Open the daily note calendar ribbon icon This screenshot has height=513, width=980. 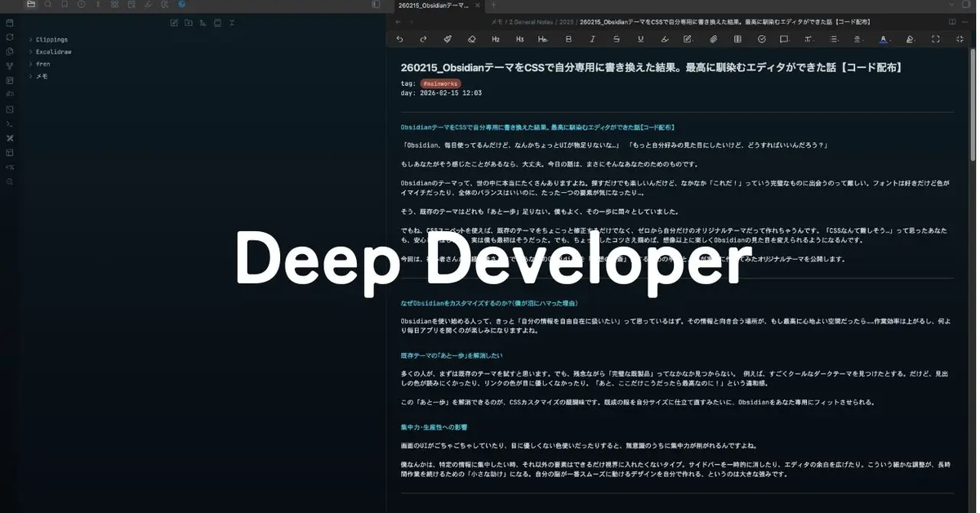(10, 22)
